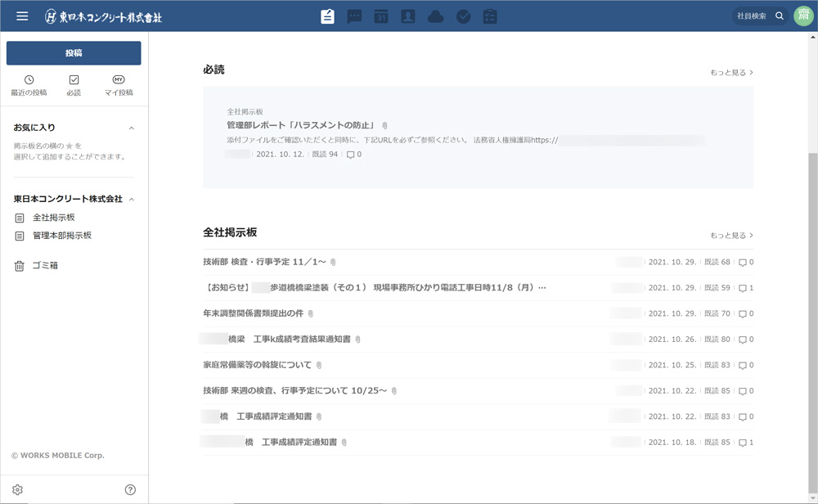Open the checkmark tasks icon in the top bar
Viewport: 818px width, 504px height.
pyautogui.click(x=463, y=16)
